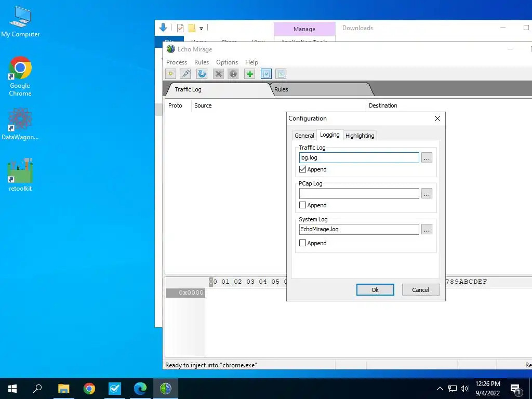This screenshot has width=532, height=399.
Task: Close the Configuration dialog
Action: pyautogui.click(x=437, y=118)
